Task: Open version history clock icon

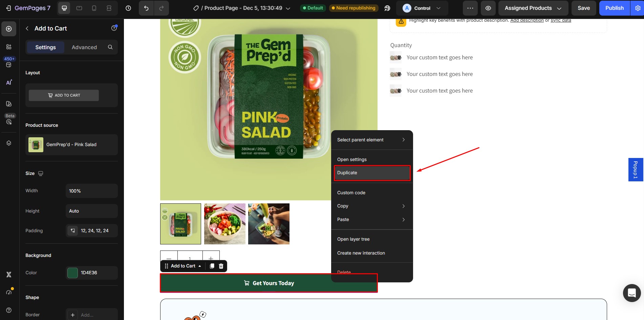Action: coord(128,8)
